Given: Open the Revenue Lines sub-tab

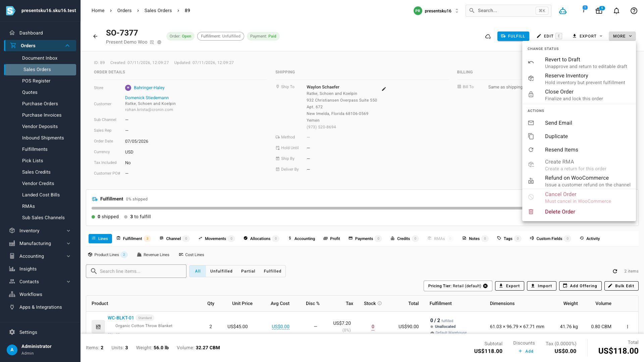Looking at the screenshot, I should 153,255.
